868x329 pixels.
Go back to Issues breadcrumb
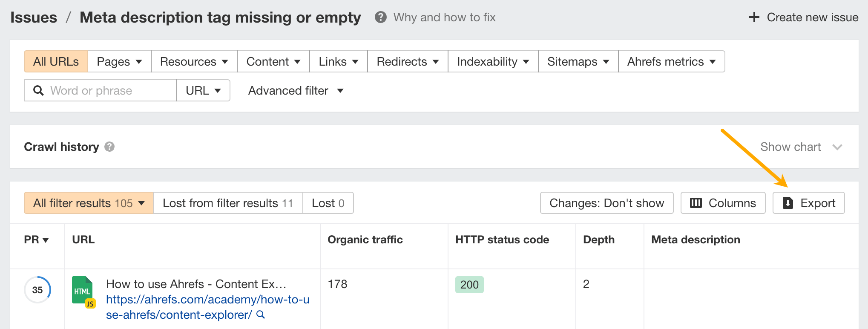click(34, 17)
